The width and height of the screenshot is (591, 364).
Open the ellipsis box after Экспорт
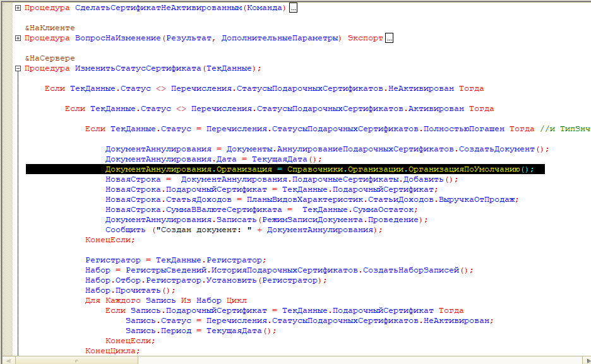[x=390, y=38]
